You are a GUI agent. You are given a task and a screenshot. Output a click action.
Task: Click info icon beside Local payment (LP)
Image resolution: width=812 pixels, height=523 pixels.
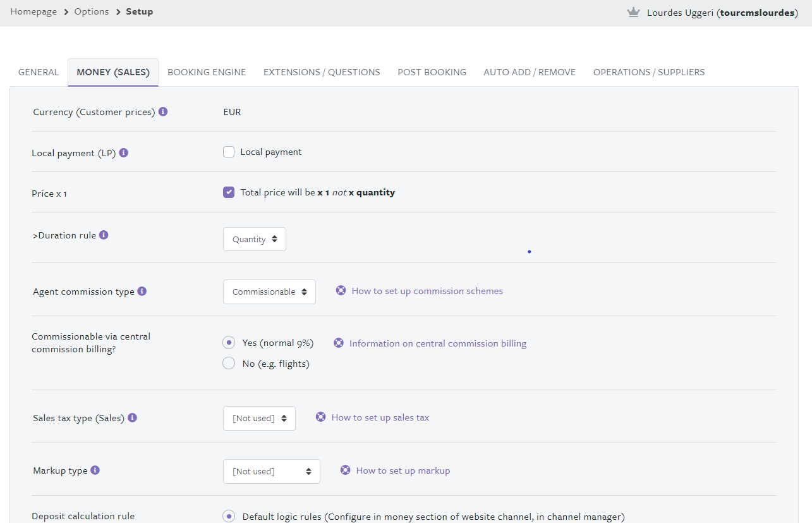coord(124,152)
